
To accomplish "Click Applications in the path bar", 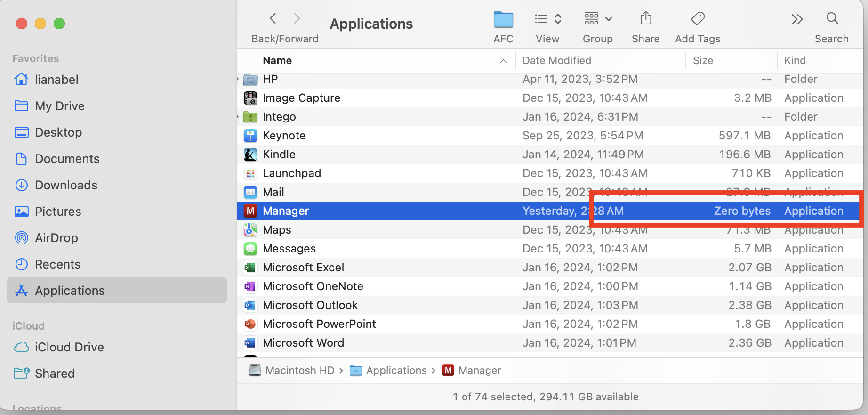I will (x=388, y=371).
